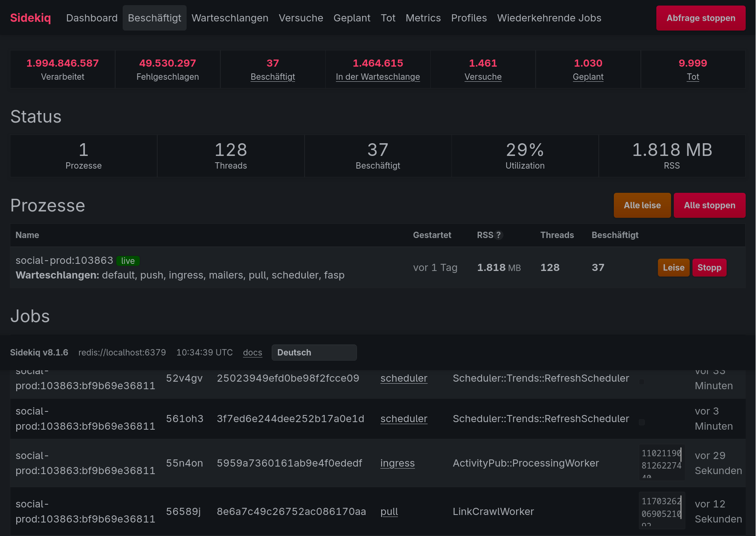Click the 1.818 MB RSS status card
This screenshot has width=756, height=536.
672,156
